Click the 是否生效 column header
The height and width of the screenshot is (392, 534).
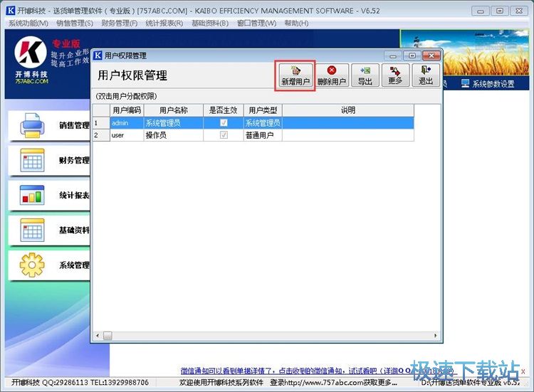pos(223,110)
